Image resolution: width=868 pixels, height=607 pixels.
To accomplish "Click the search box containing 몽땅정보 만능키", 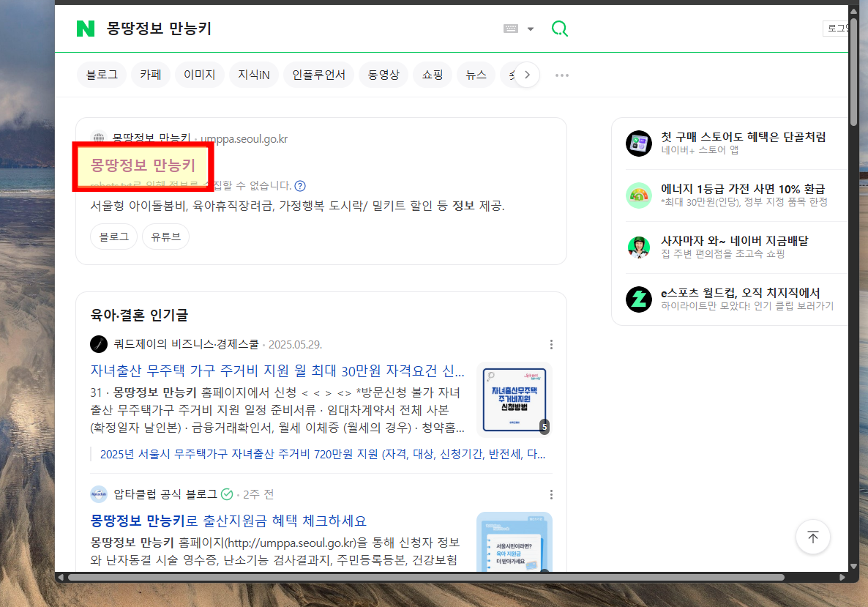I will pyautogui.click(x=299, y=29).
